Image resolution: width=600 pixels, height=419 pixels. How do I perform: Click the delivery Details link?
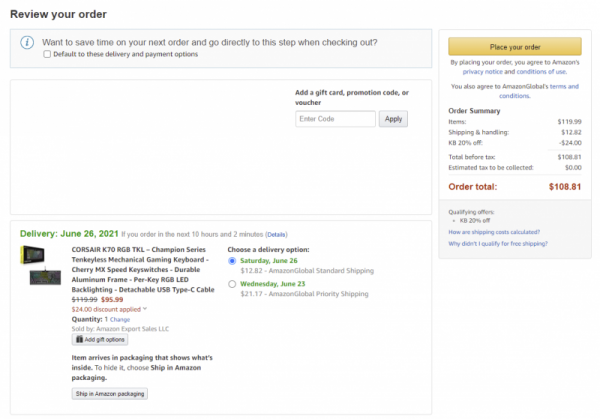coord(276,235)
